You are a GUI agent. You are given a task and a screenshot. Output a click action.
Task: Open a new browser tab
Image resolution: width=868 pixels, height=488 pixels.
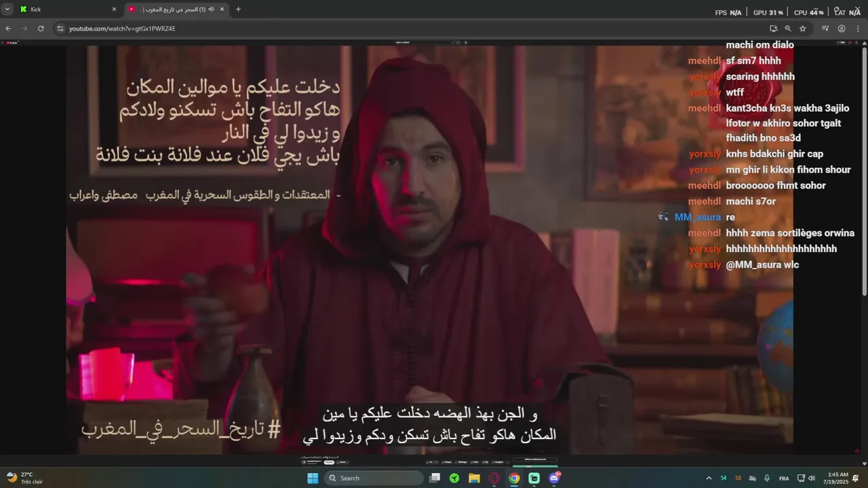(238, 9)
